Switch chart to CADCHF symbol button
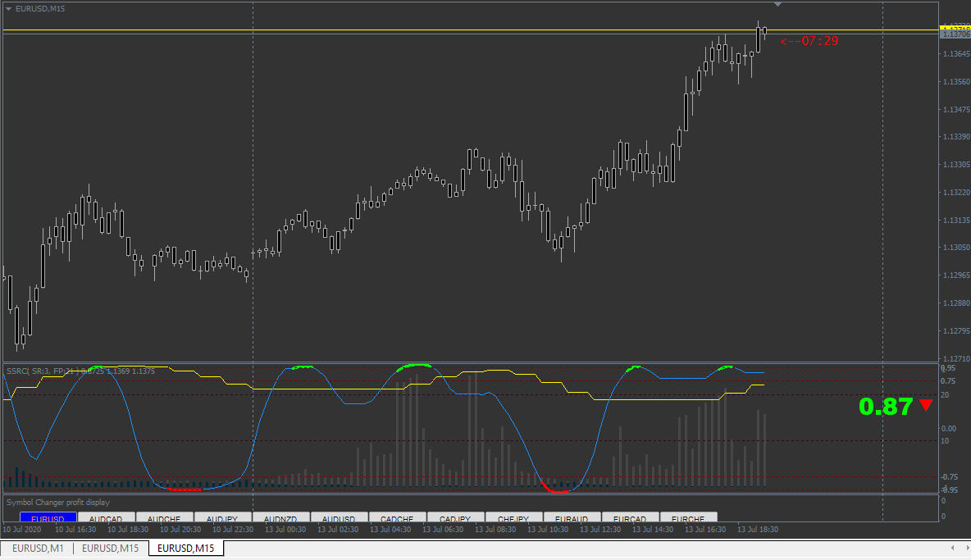The width and height of the screenshot is (971, 560). [x=397, y=518]
